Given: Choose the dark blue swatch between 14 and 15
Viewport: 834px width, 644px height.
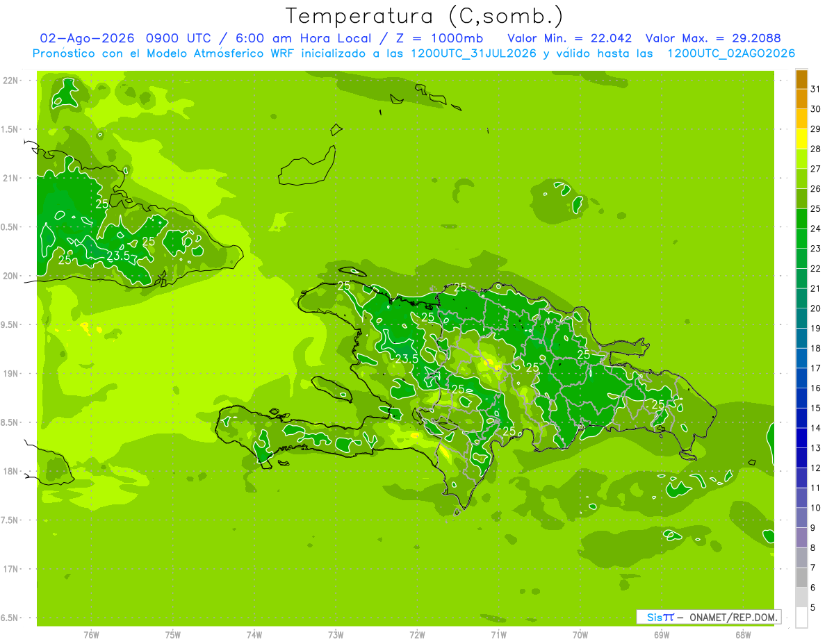Looking at the screenshot, I should [x=801, y=418].
